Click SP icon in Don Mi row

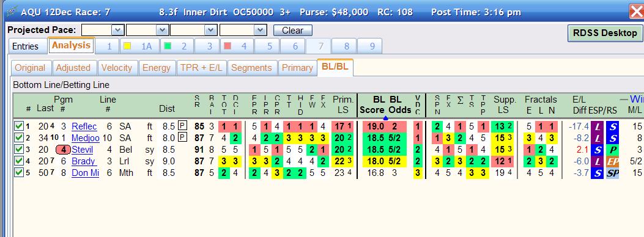point(612,173)
